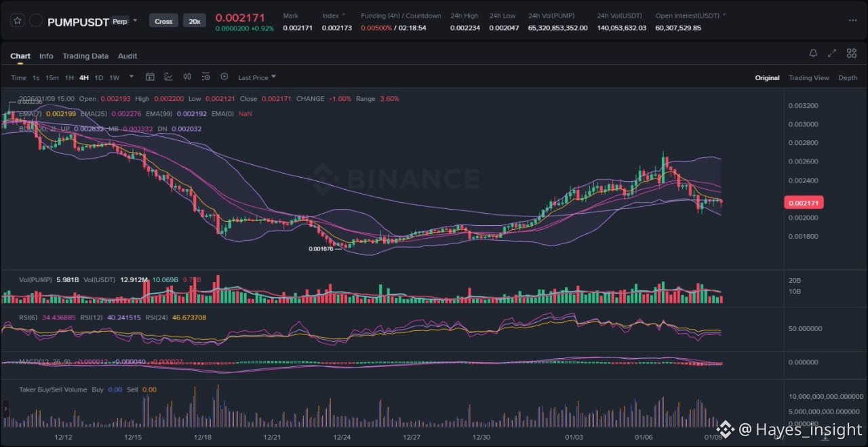
Task: Click the Cross margin mode button
Action: [x=163, y=21]
